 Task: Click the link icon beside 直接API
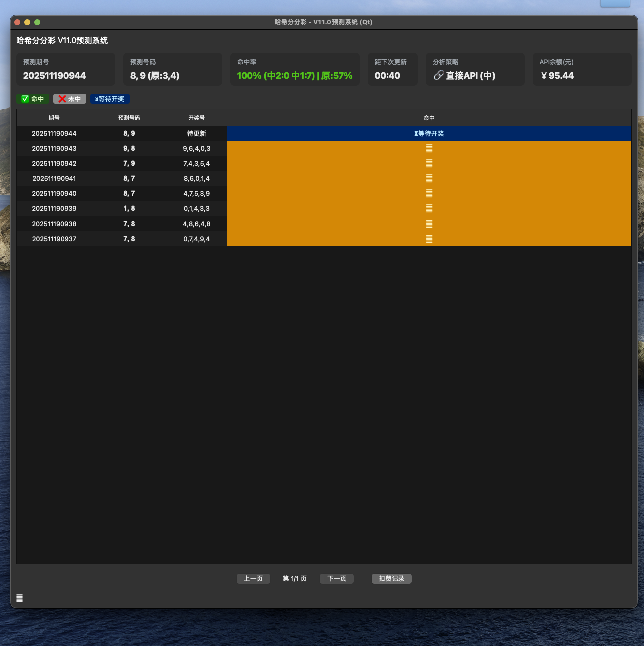(x=438, y=75)
